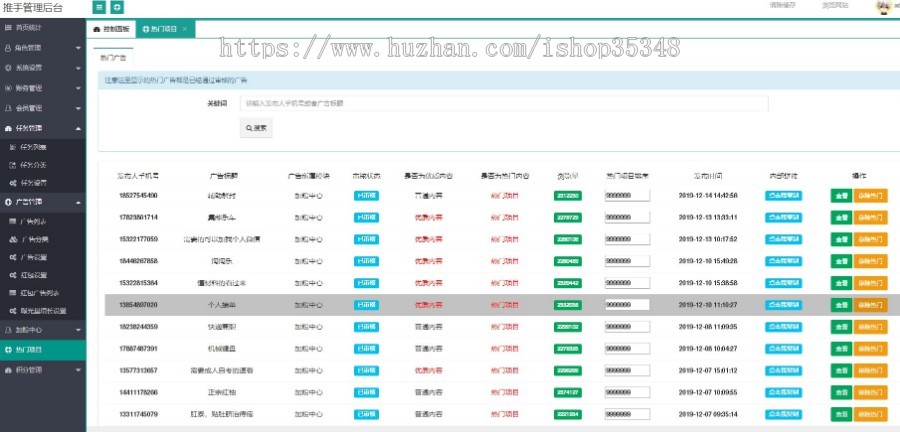Click 查看 button for 18527545400 row
Image resolution: width=900 pixels, height=432 pixels.
tap(841, 196)
